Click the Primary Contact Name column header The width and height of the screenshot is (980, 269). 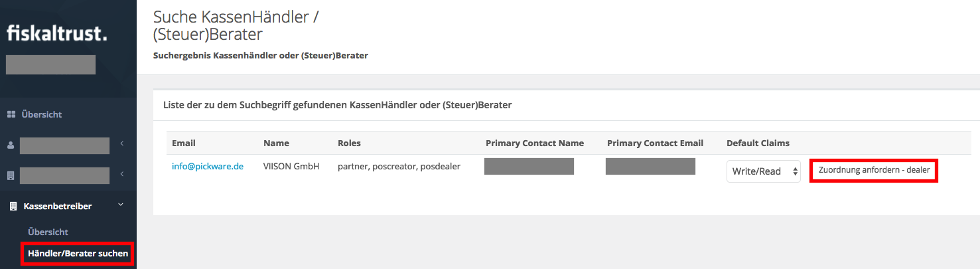(x=535, y=143)
